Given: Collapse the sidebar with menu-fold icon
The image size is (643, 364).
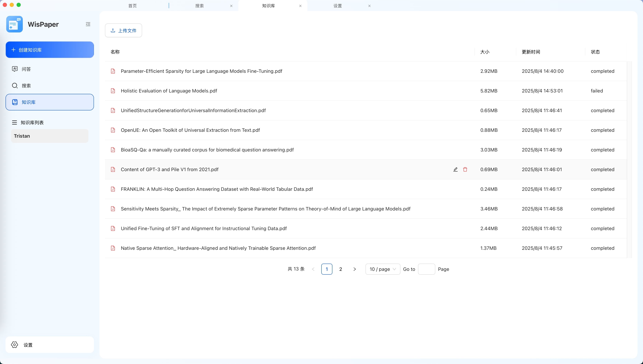Looking at the screenshot, I should pos(88,24).
